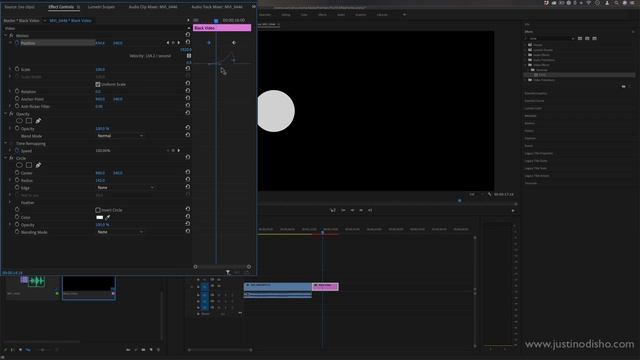Image resolution: width=640 pixels, height=360 pixels.
Task: Open the Audio Clip Mixer tab
Action: click(153, 7)
